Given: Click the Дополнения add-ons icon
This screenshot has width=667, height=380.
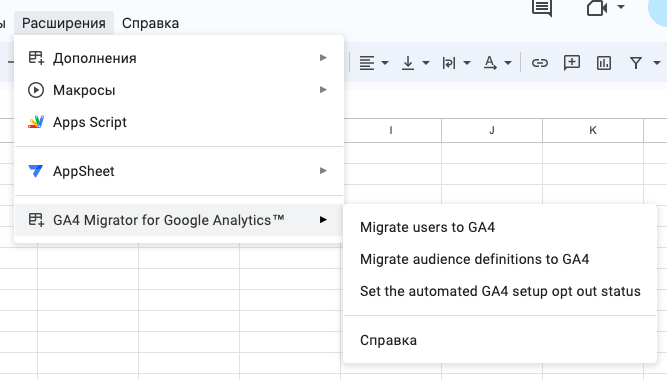Looking at the screenshot, I should pyautogui.click(x=36, y=58).
